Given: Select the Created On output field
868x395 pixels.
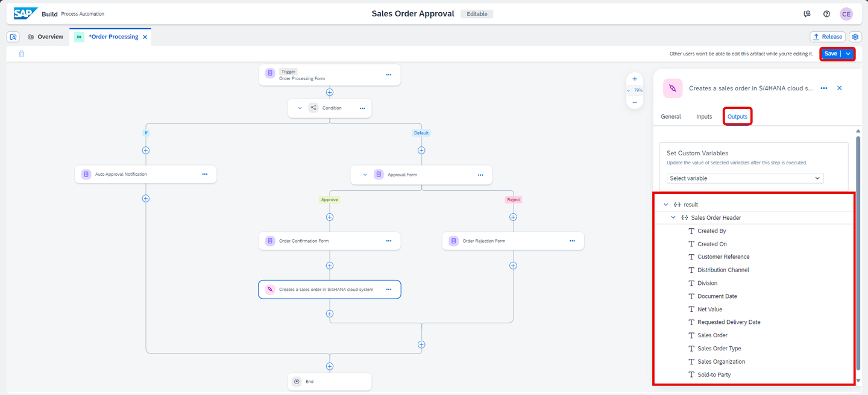Looking at the screenshot, I should pos(712,244).
